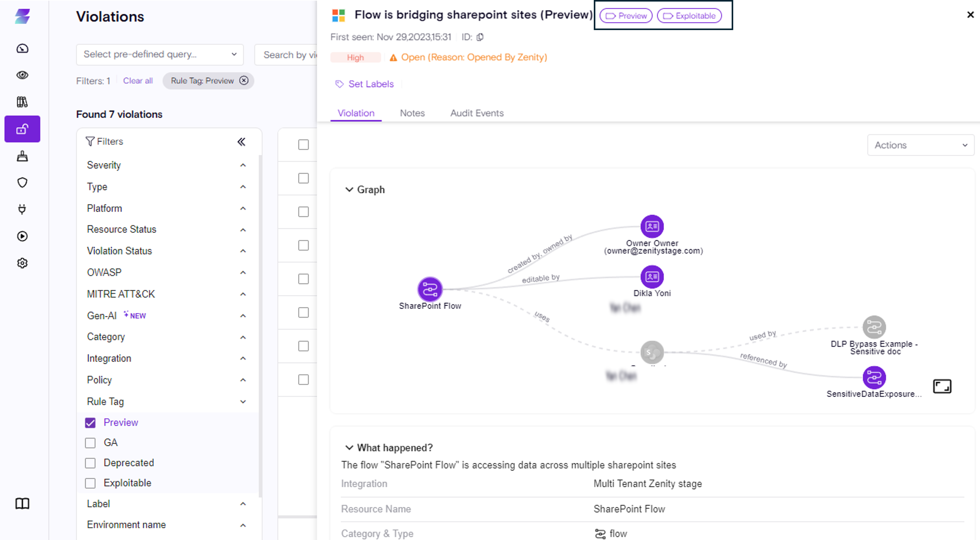The width and height of the screenshot is (980, 540).
Task: Uncheck the Preview rule tag checkbox
Action: (x=90, y=423)
